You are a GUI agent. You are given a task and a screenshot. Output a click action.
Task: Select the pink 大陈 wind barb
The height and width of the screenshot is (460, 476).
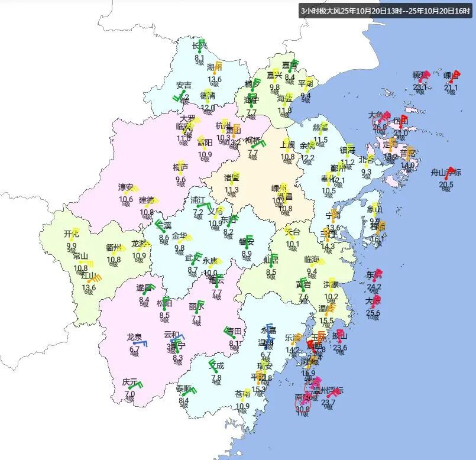pyautogui.click(x=375, y=302)
